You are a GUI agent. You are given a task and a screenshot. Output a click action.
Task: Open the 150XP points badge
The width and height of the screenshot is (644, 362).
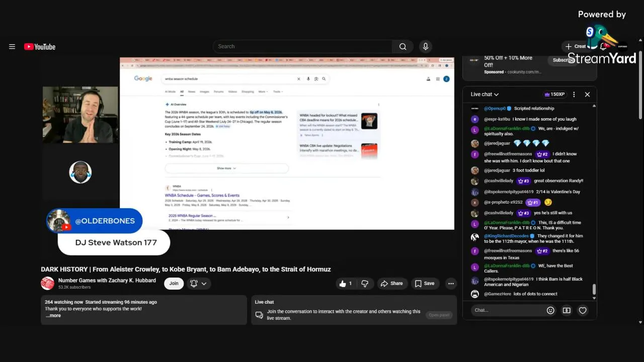(554, 95)
